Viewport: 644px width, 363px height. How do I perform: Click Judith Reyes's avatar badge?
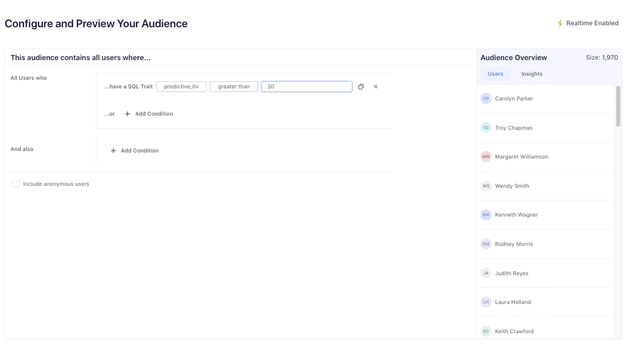pyautogui.click(x=486, y=273)
